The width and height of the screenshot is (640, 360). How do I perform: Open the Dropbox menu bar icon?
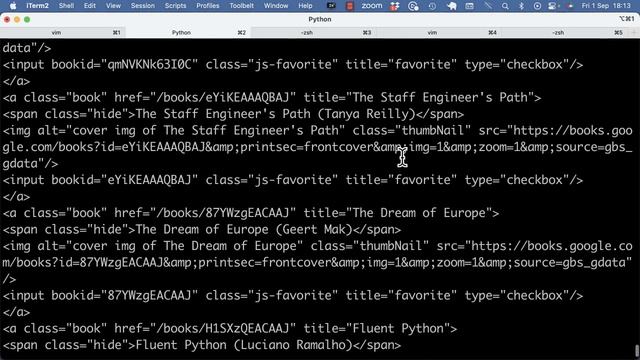pyautogui.click(x=394, y=6)
